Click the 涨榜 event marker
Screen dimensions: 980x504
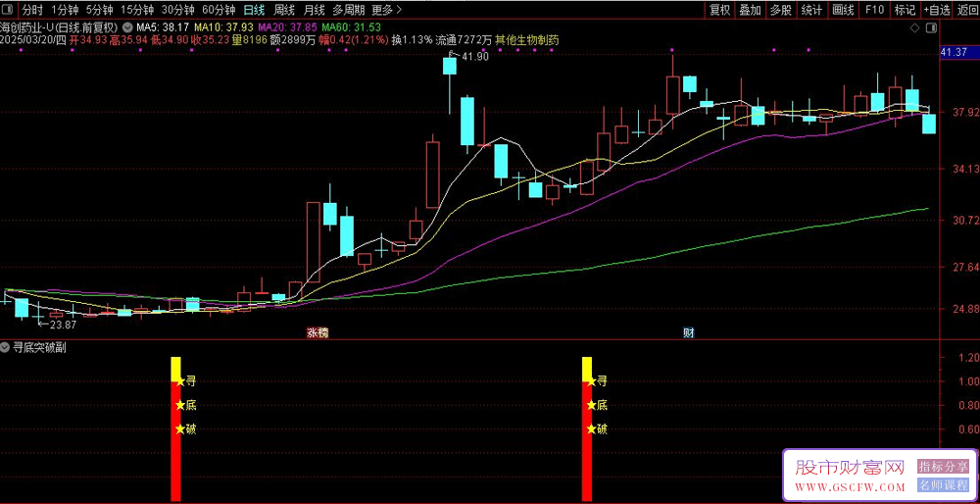pyautogui.click(x=318, y=332)
